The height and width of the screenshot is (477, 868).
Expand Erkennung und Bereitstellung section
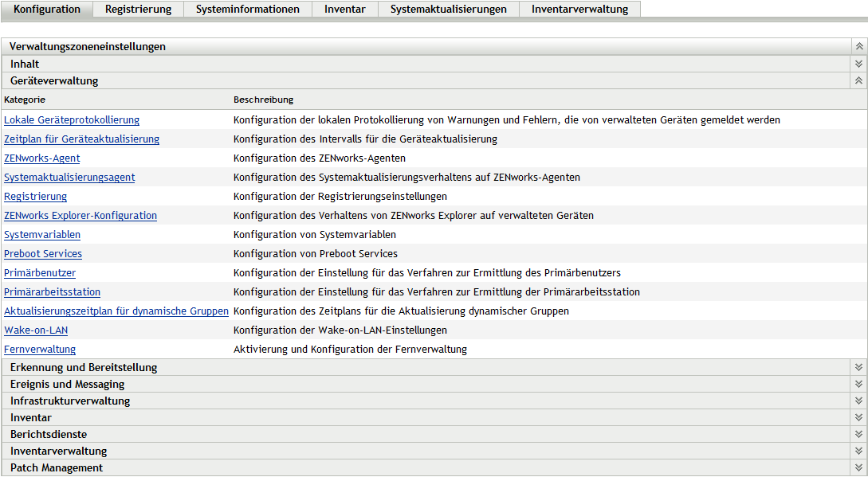coord(858,367)
